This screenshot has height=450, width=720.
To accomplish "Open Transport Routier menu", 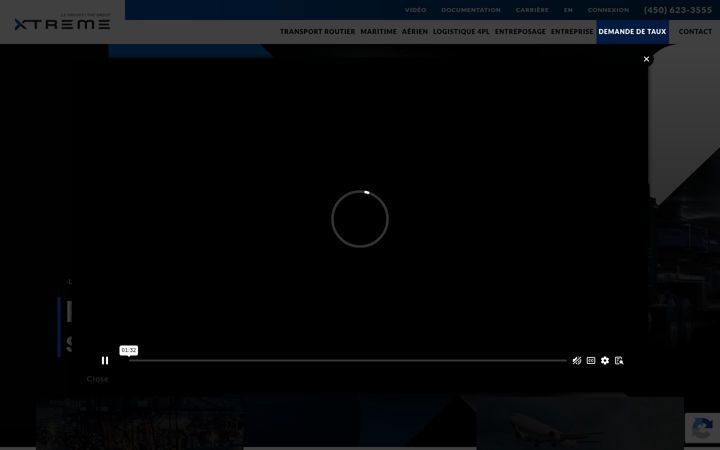I will tap(317, 32).
